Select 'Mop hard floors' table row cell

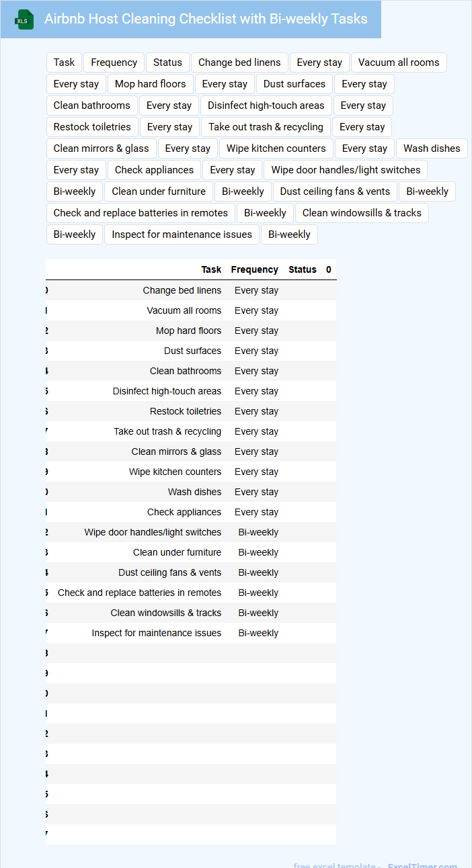click(x=188, y=331)
